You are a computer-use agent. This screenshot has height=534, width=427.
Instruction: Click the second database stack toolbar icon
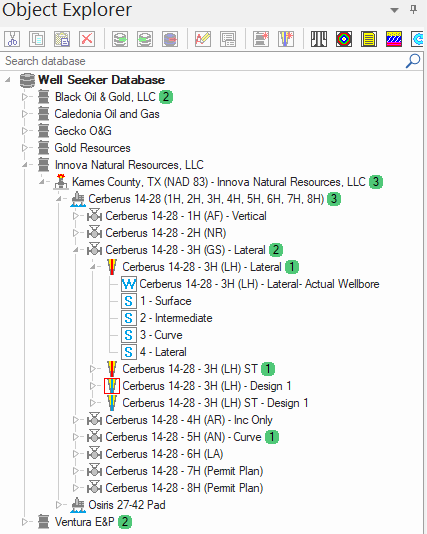tap(145, 39)
